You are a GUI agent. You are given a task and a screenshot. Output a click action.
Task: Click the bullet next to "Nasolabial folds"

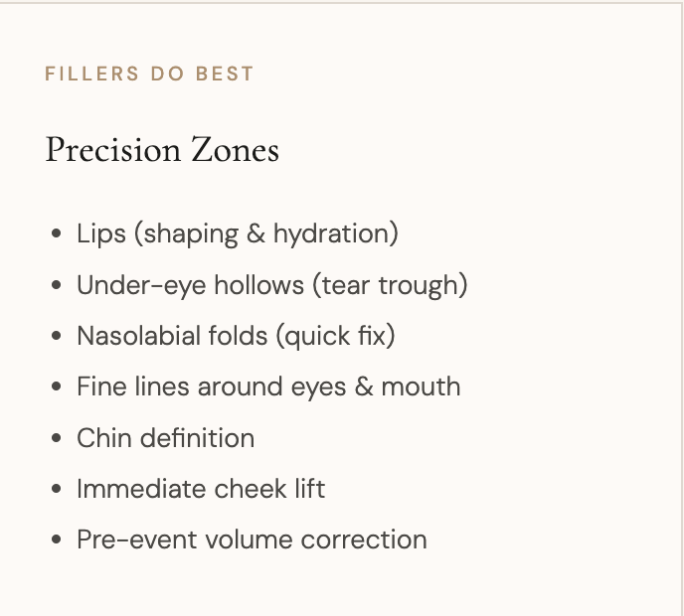(x=57, y=337)
